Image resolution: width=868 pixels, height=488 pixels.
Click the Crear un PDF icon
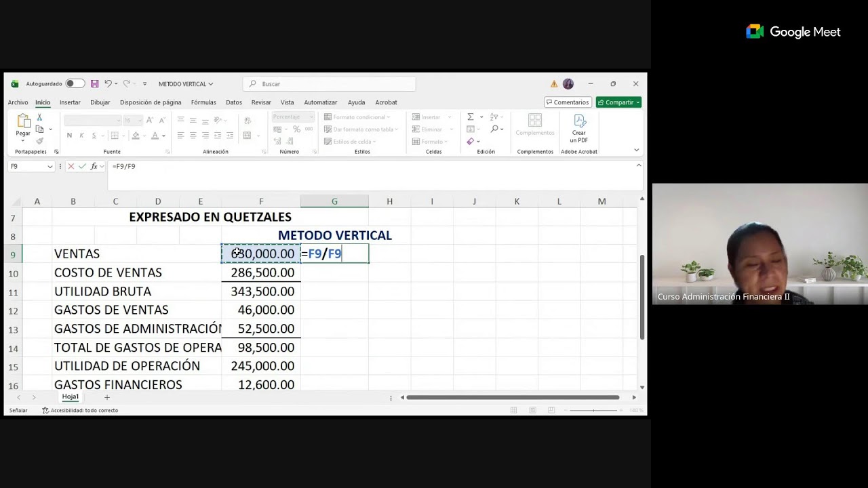(x=579, y=121)
